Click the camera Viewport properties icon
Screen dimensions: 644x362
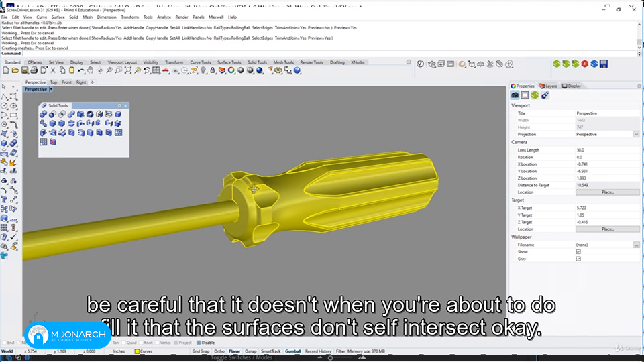point(515,95)
